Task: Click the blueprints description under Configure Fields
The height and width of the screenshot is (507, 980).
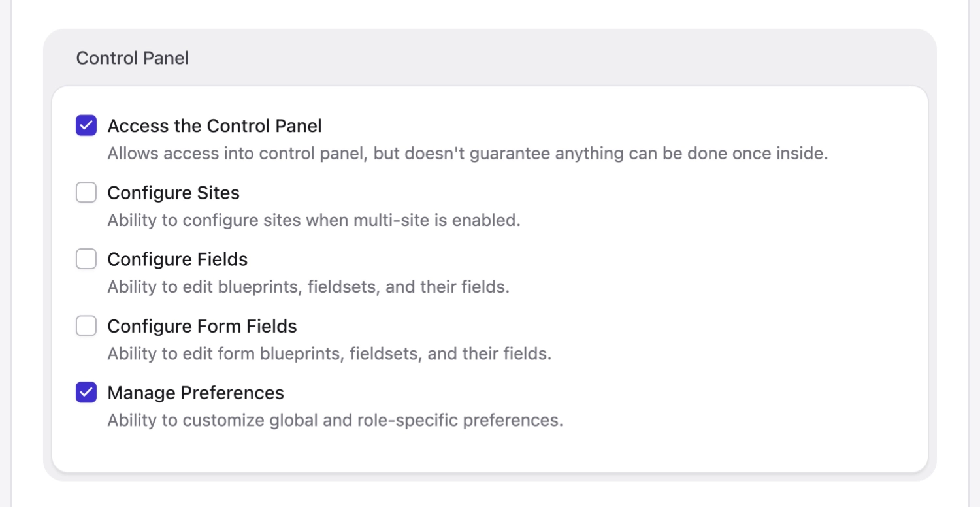Action: [x=308, y=286]
